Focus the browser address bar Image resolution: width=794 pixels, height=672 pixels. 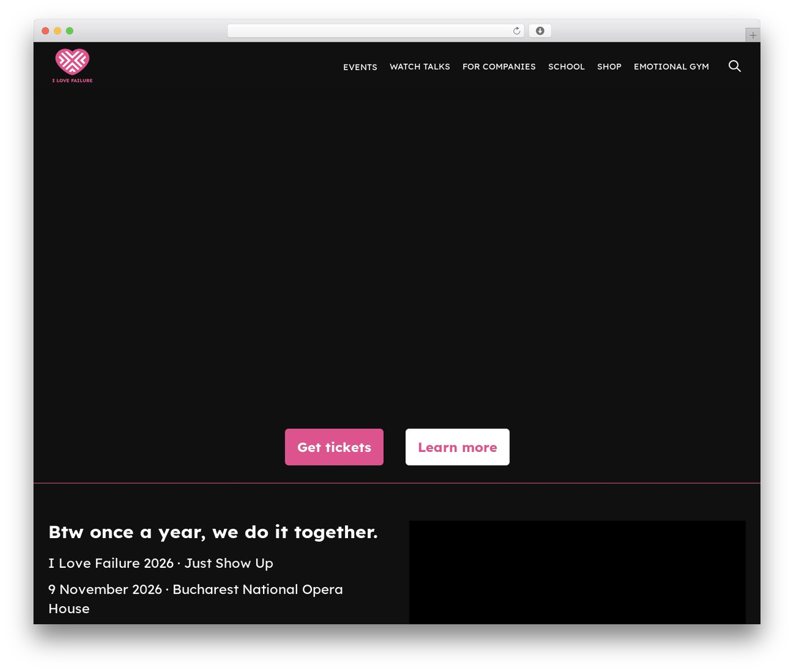[376, 31]
